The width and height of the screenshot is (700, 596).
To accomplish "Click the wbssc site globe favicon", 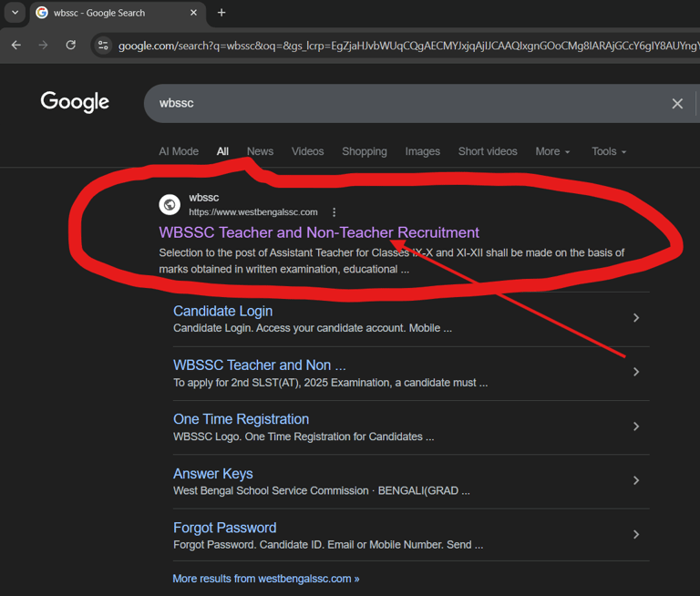I will [170, 204].
